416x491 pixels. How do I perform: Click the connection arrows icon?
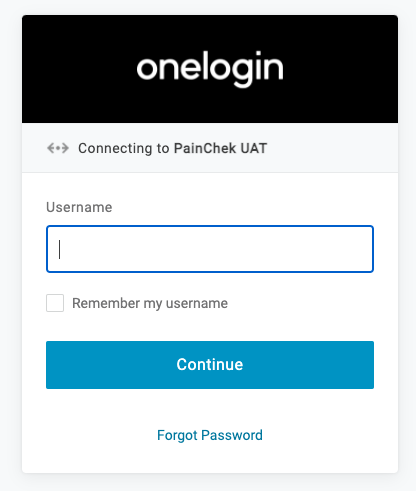pos(58,148)
